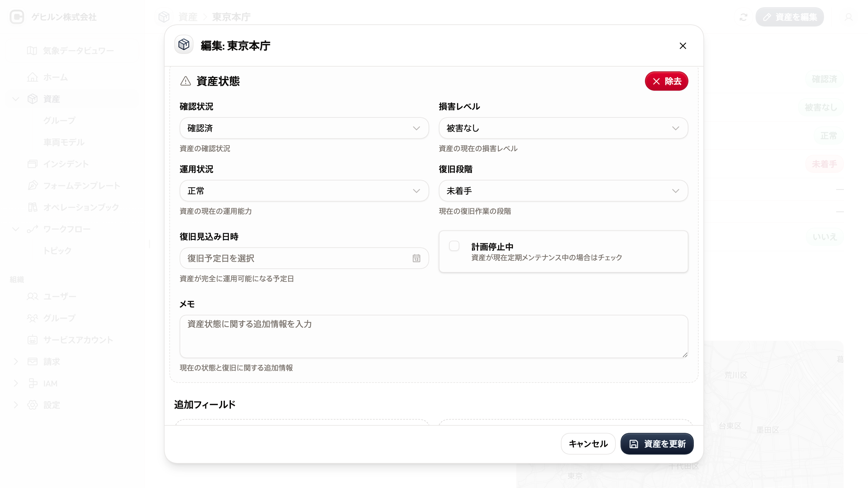The image size is (868, 488).
Task: Click the breadcrumb cube icon in top bar
Action: point(164,17)
